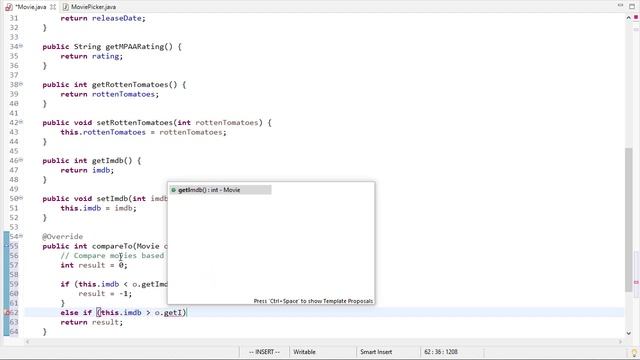Viewport: 640px width, 360px height.
Task: Collapse the getMPAARating method on line 34
Action: (21, 46)
